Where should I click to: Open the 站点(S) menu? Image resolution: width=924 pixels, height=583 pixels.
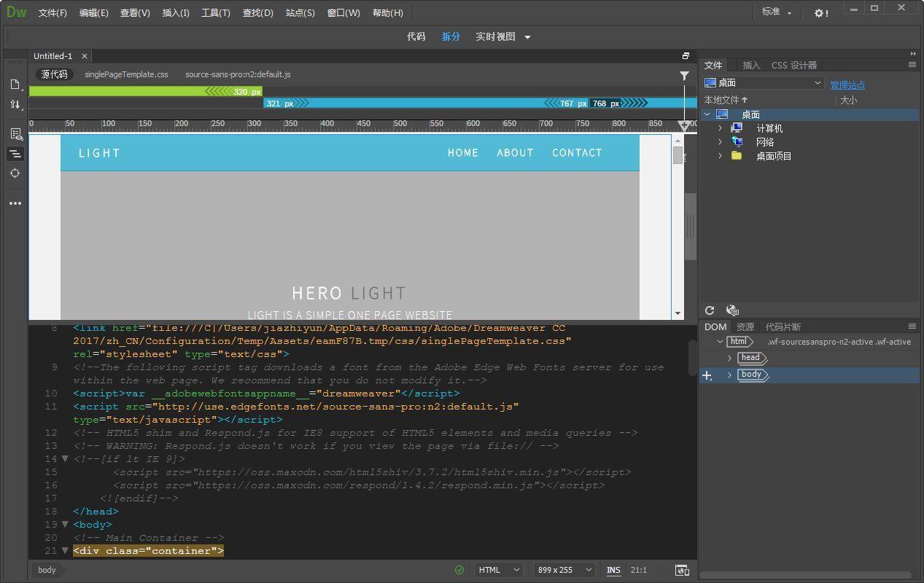(300, 13)
